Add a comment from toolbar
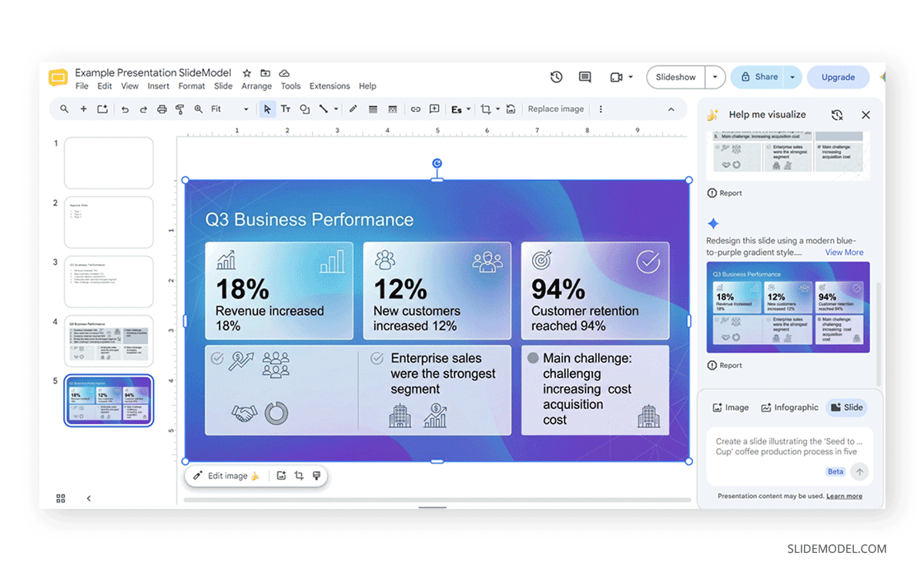The image size is (924, 572). coord(434,109)
